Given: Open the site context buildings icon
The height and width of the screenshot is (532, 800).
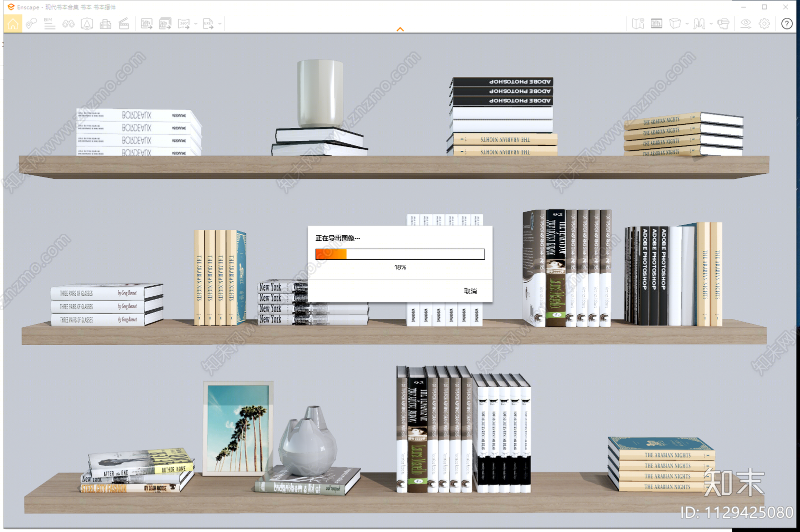Looking at the screenshot, I should (x=105, y=23).
